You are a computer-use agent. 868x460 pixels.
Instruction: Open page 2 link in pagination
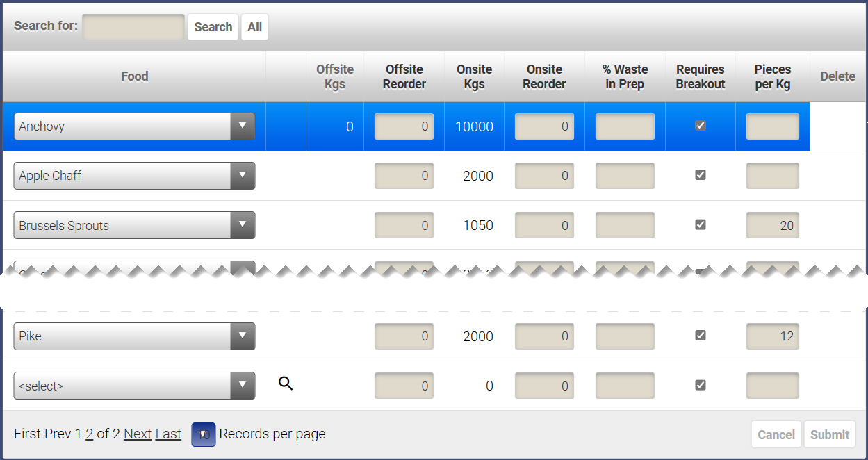(x=90, y=434)
